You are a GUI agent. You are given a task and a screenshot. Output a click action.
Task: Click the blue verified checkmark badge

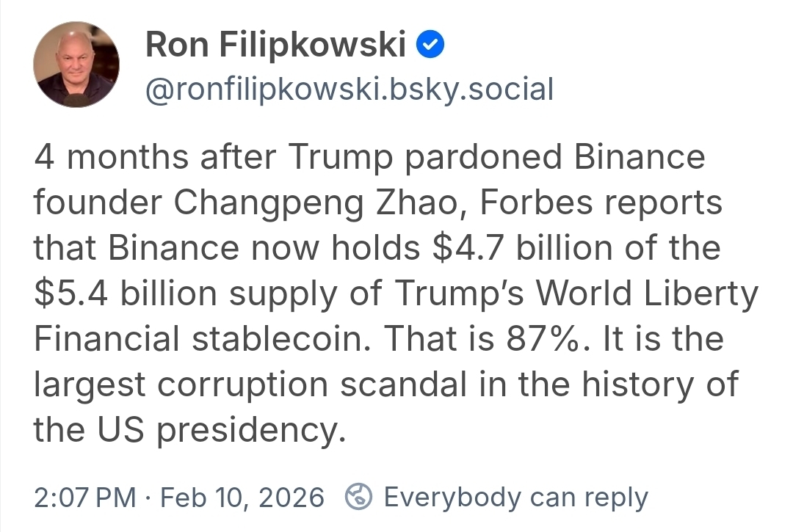(430, 45)
